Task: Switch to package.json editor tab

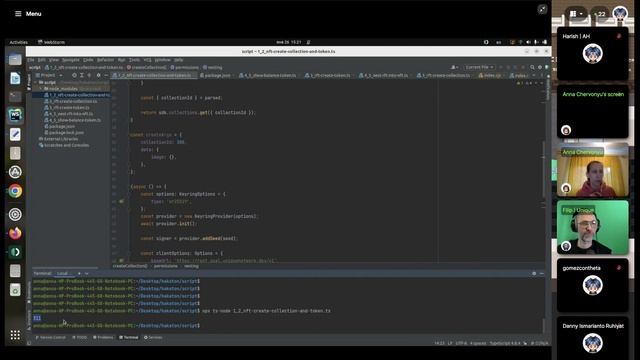Action: pyautogui.click(x=216, y=76)
